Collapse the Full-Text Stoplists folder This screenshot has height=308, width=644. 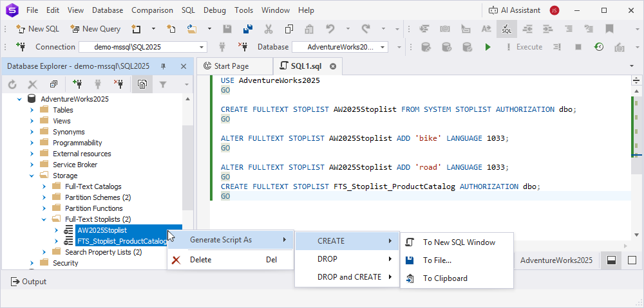44,219
